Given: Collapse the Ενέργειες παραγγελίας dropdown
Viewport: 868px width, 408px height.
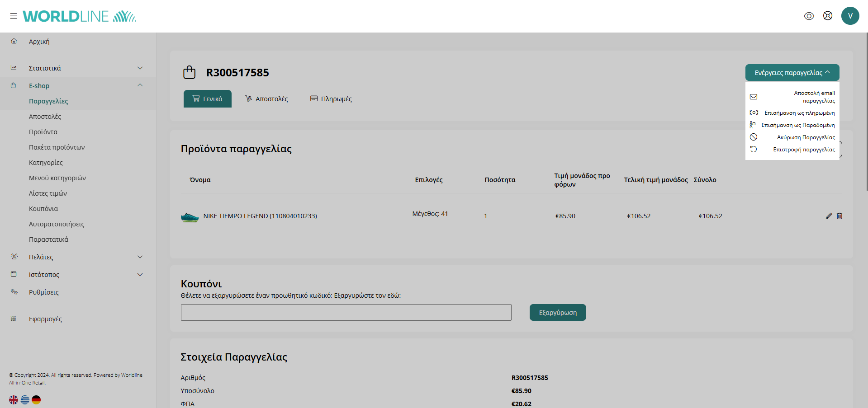Looking at the screenshot, I should [x=792, y=73].
